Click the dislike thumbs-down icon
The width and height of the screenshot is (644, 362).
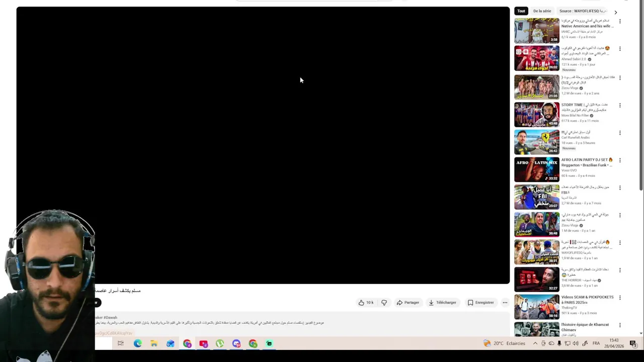(384, 303)
